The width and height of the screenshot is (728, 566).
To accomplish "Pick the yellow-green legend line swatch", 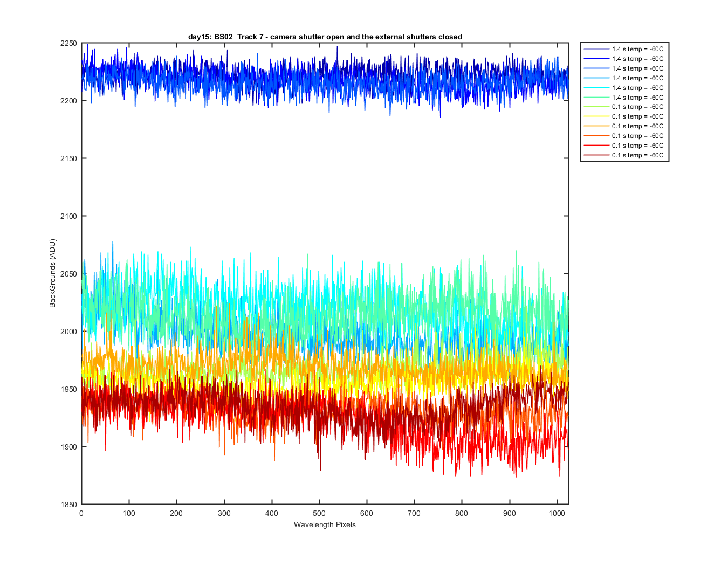I will coord(596,107).
